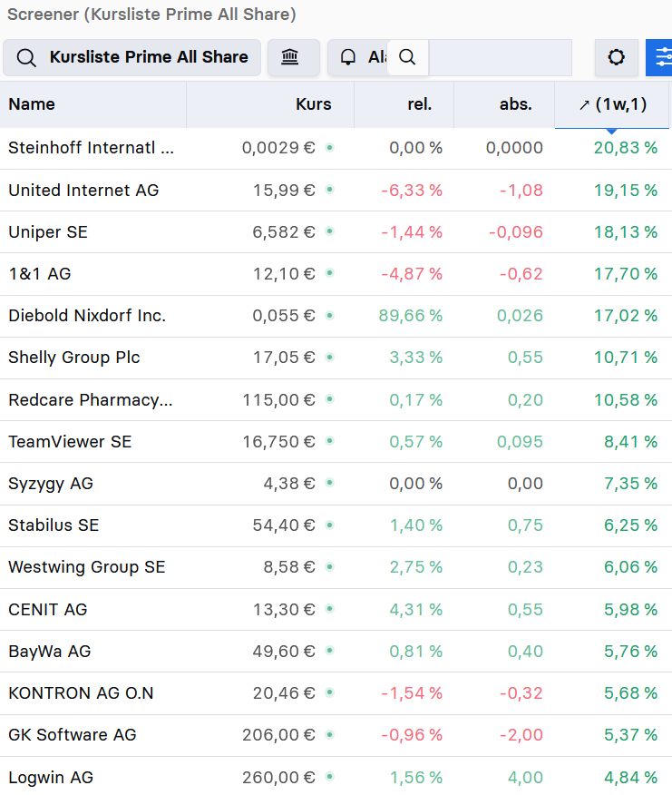The height and width of the screenshot is (795, 672).
Task: Click the Screener window title text
Action: [x=151, y=15]
